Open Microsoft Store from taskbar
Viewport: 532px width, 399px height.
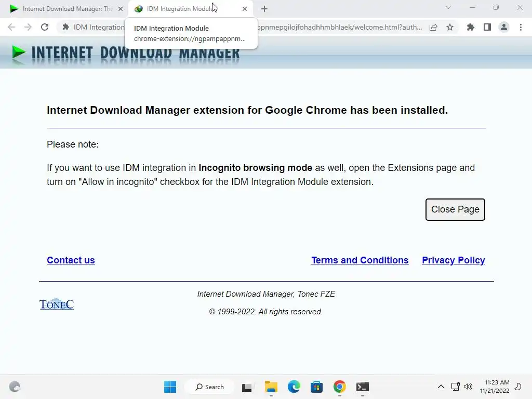tap(316, 387)
